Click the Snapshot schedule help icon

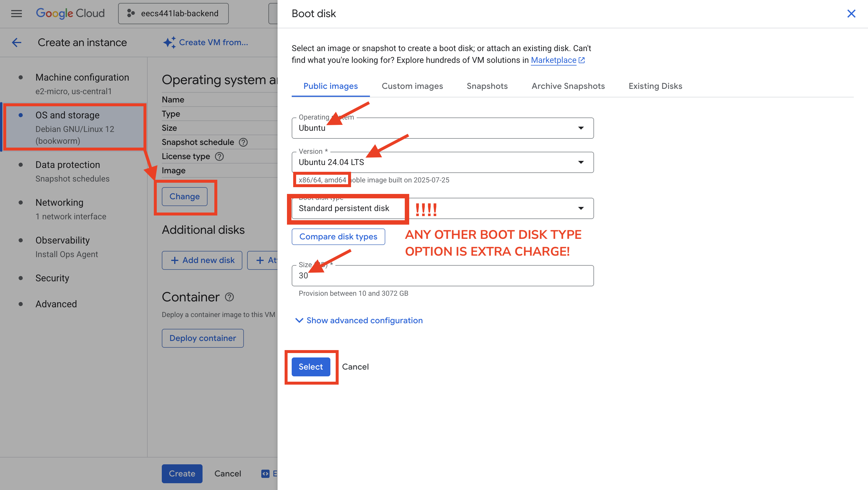243,142
